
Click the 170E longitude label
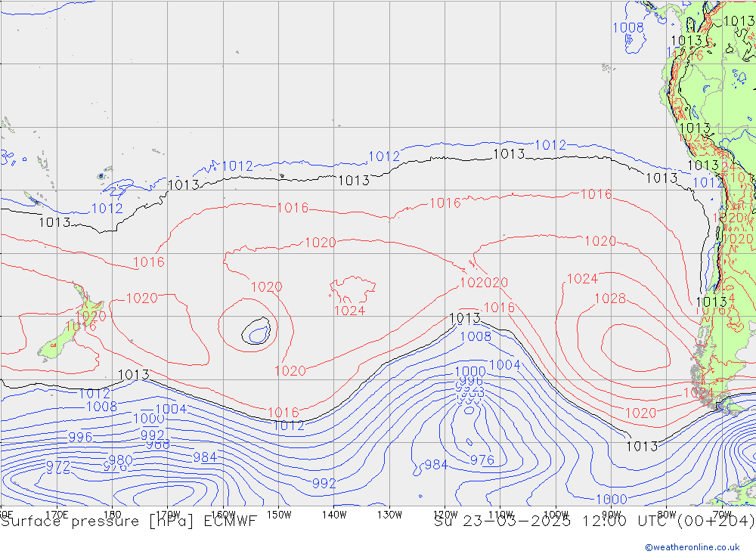coord(57,515)
